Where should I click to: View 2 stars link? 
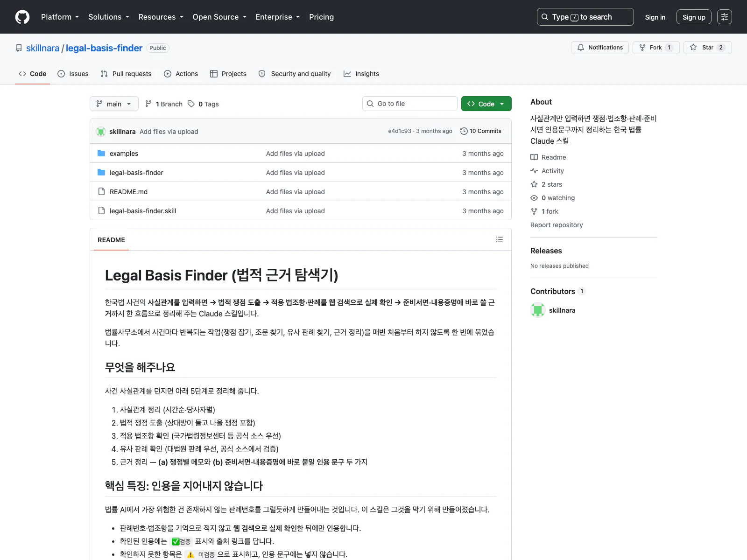pyautogui.click(x=546, y=184)
